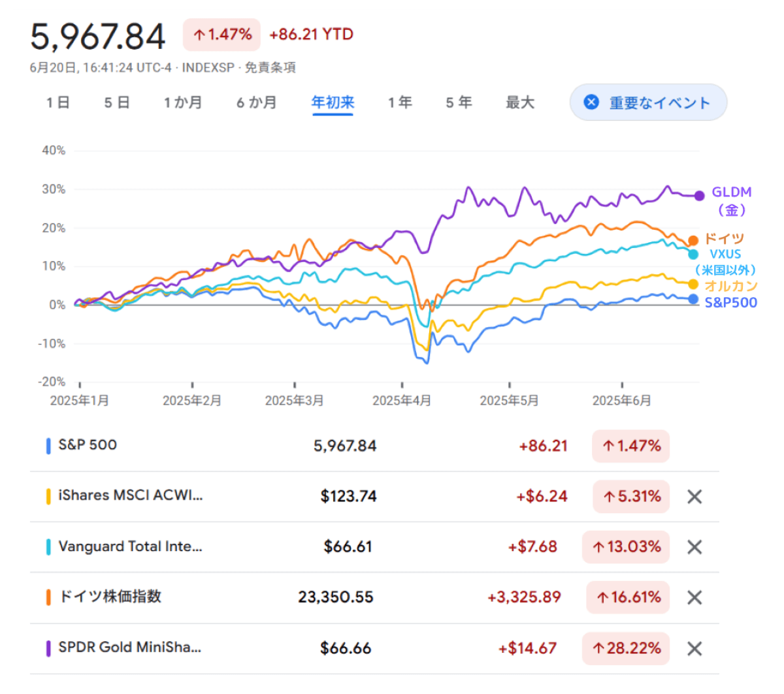Screen dimensions: 784x694
Task: Click the 5,967.84 headline price
Action: [98, 36]
